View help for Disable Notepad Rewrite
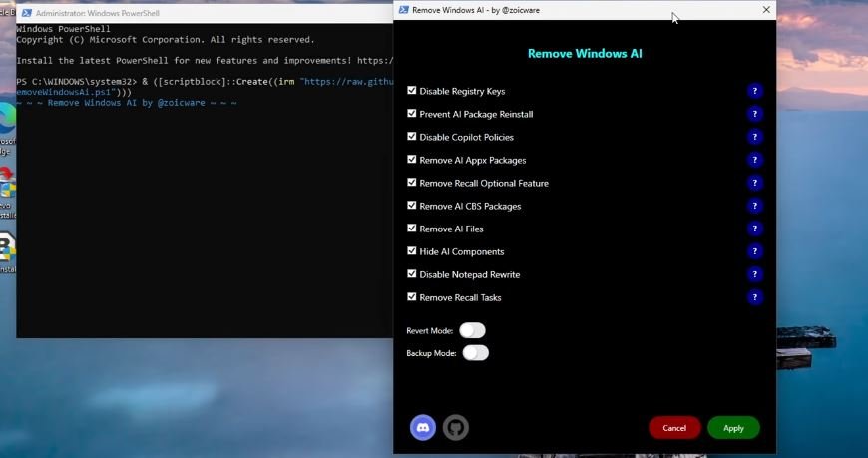This screenshot has width=868, height=458. [x=755, y=274]
